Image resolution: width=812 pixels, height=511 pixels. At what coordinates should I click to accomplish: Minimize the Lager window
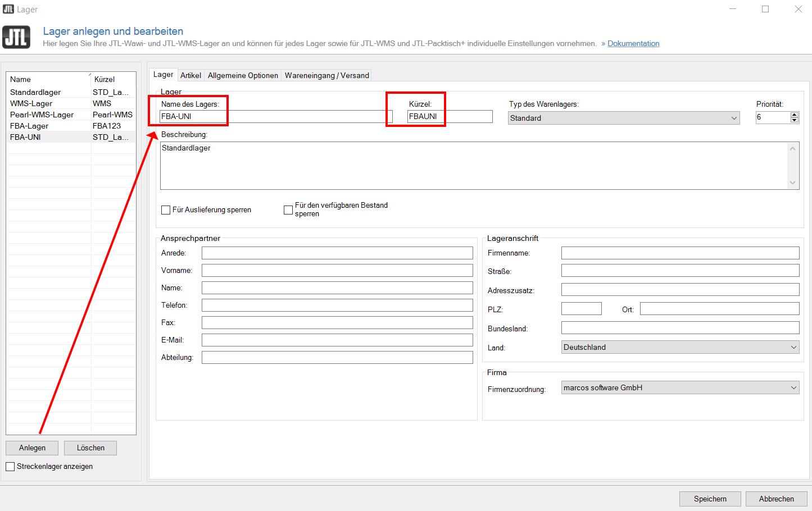click(x=732, y=9)
